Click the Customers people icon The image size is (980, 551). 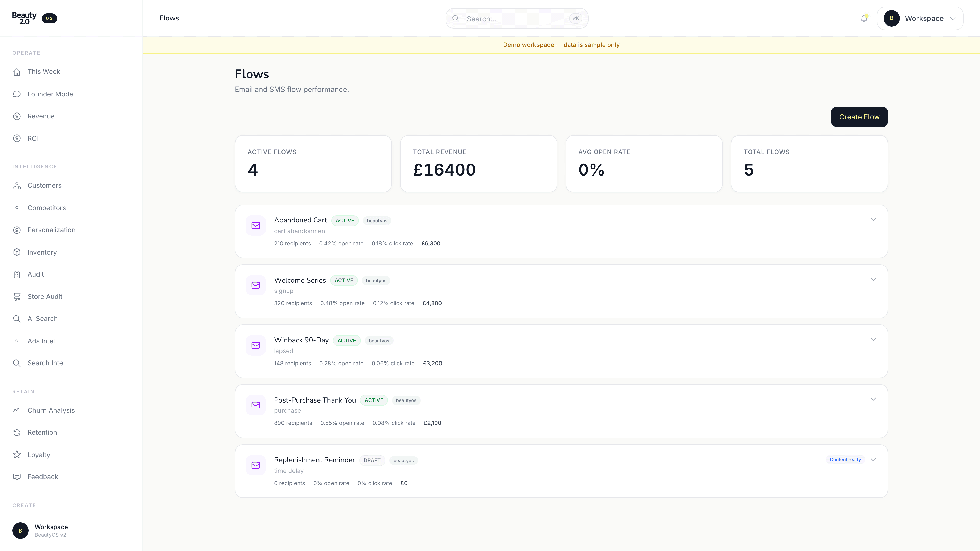17,185
